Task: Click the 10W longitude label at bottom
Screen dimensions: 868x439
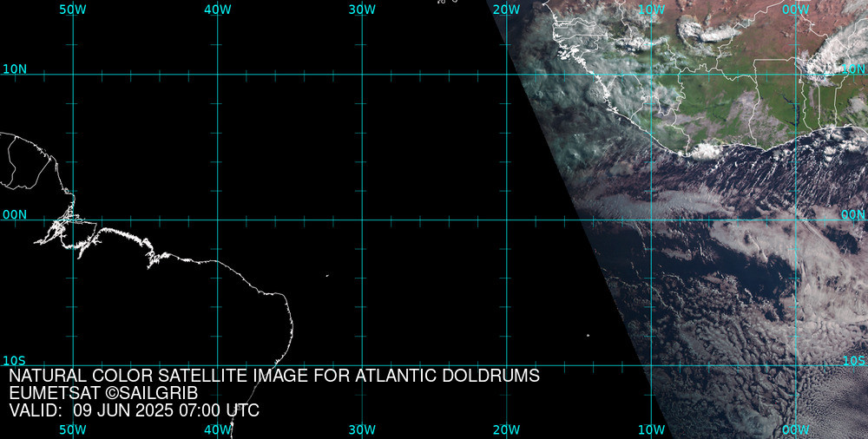Action: [652, 430]
